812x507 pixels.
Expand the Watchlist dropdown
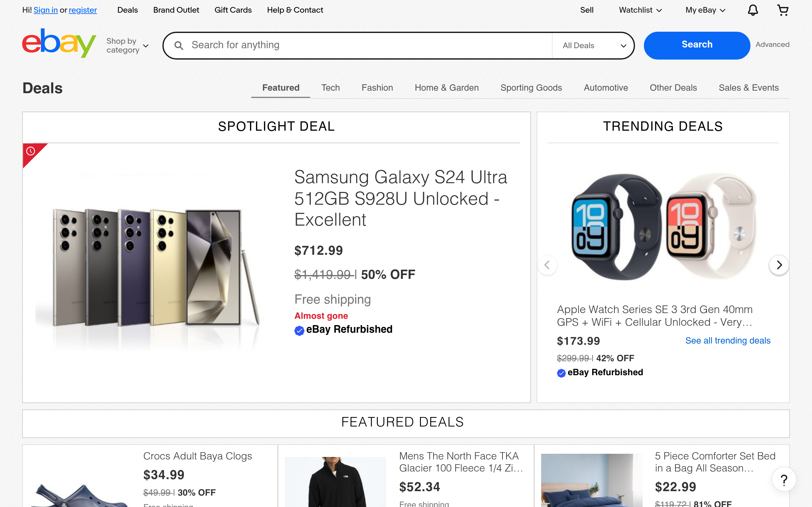(640, 10)
